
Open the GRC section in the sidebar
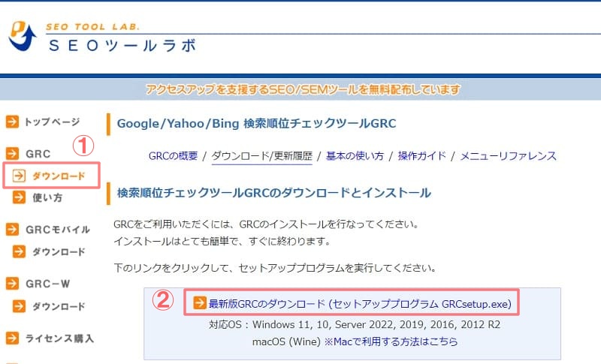(x=38, y=154)
